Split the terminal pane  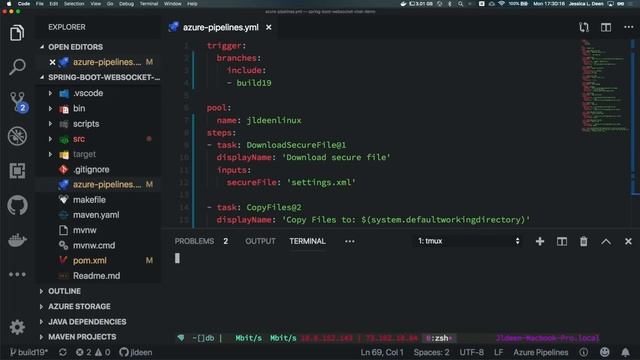coord(562,241)
